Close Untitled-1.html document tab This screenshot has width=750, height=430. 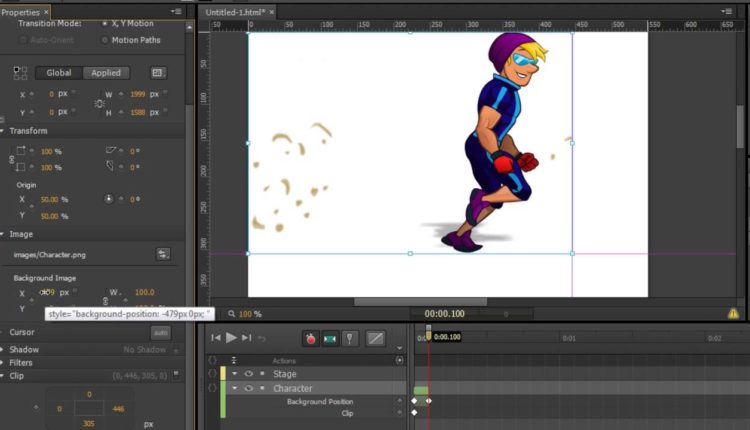271,12
